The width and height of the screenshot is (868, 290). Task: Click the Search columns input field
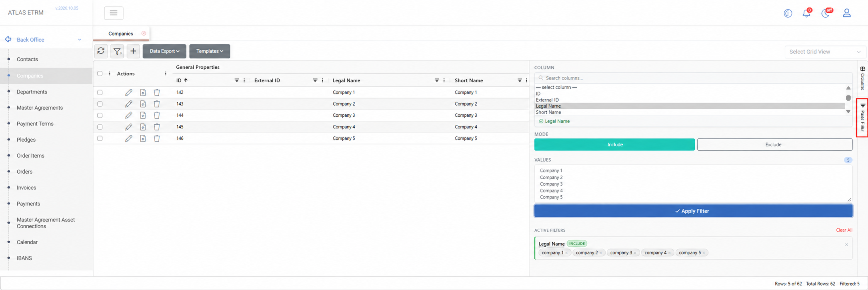(693, 78)
